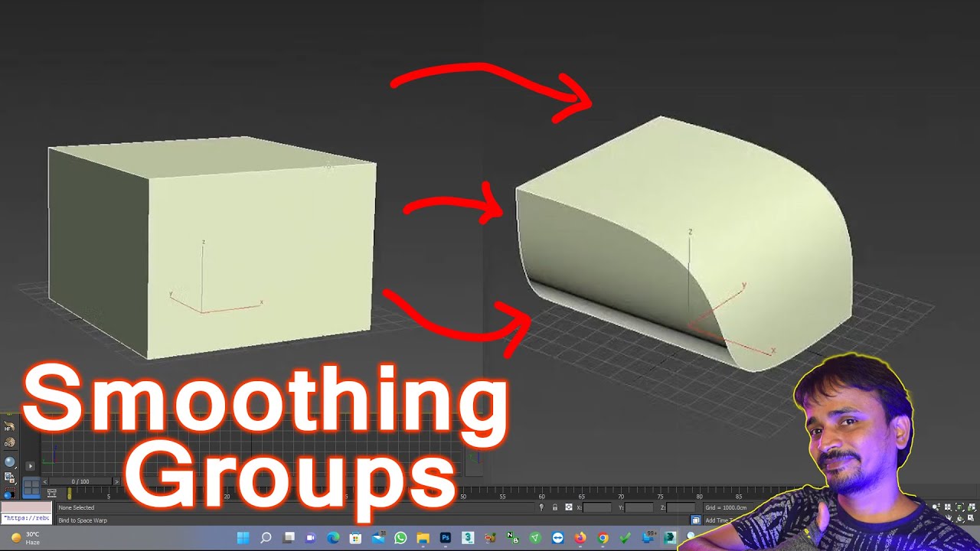Screen dimensions: 980x551
Task: Click the 0 / 100 time slider handle
Action: point(80,481)
